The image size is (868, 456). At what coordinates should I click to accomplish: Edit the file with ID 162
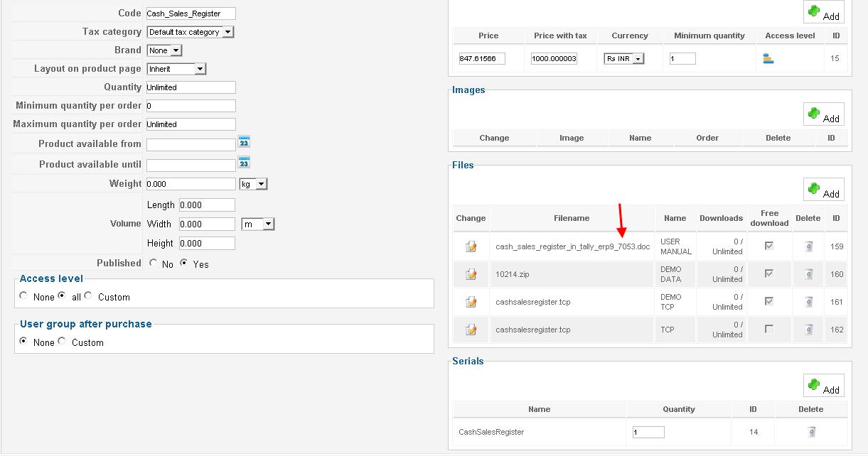471,330
